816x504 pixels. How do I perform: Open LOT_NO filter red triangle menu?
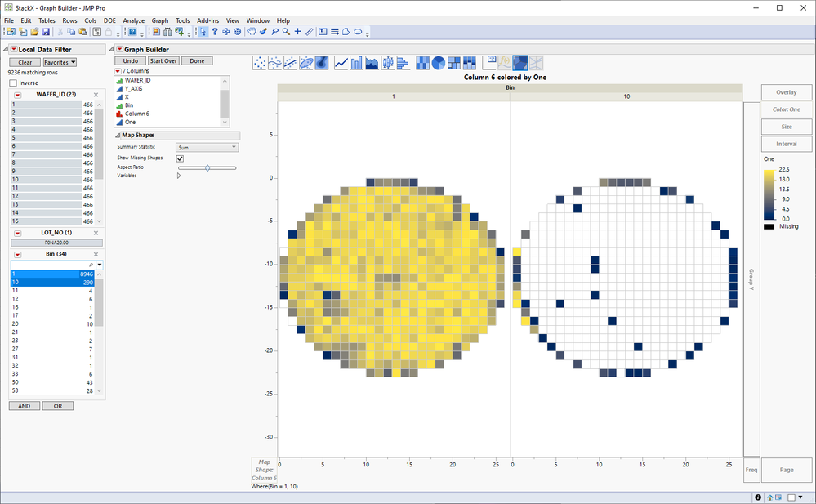click(x=17, y=233)
